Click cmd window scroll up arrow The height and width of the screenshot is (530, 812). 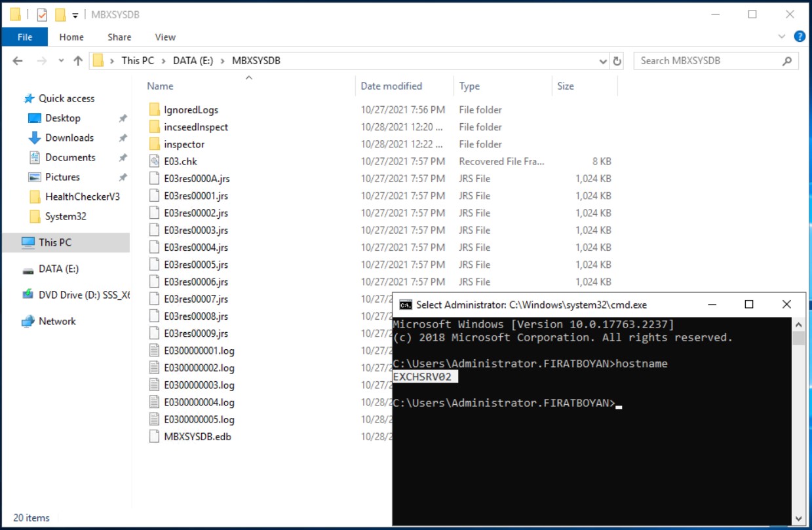tap(798, 324)
